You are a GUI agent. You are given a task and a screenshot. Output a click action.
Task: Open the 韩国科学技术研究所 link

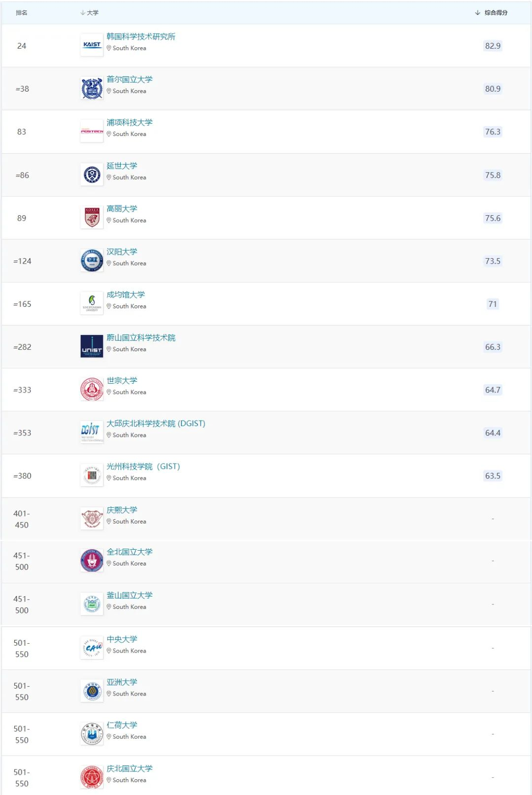pyautogui.click(x=141, y=36)
